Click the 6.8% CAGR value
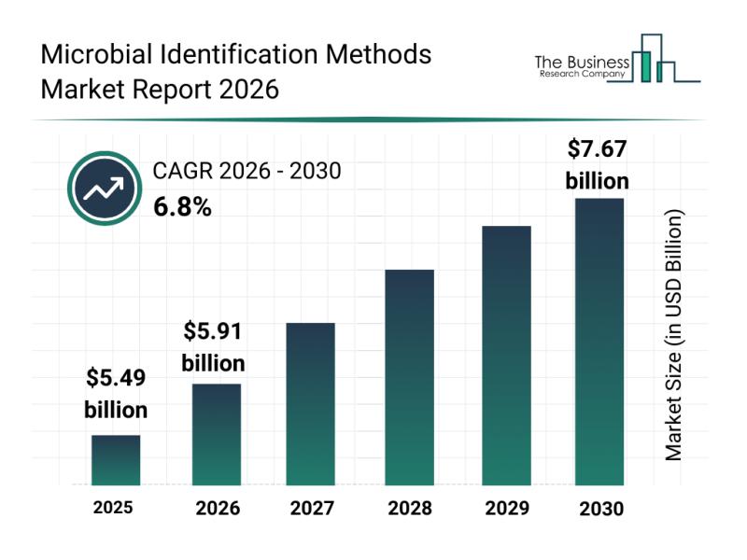Viewport: 747px width, 560px height. pyautogui.click(x=182, y=207)
